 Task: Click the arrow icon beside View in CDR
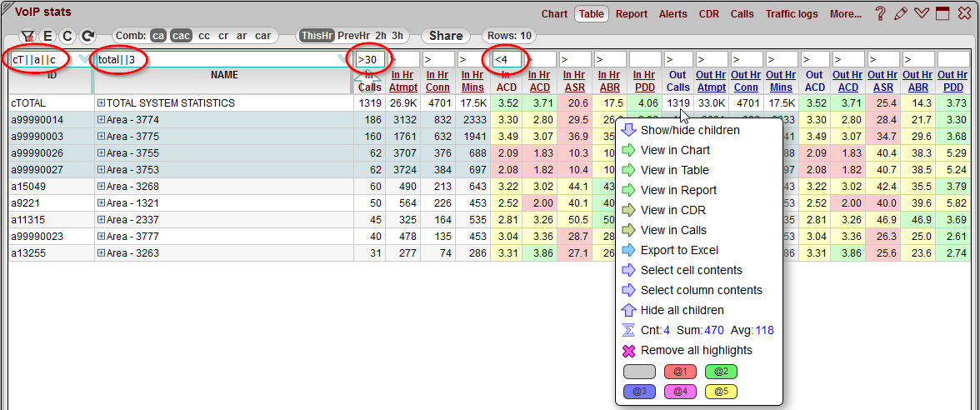coord(629,210)
